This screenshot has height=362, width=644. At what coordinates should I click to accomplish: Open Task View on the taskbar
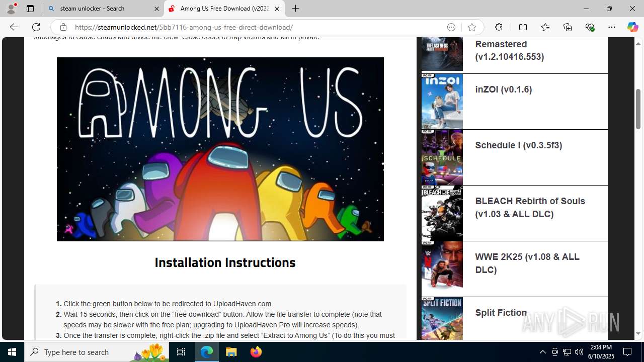181,352
